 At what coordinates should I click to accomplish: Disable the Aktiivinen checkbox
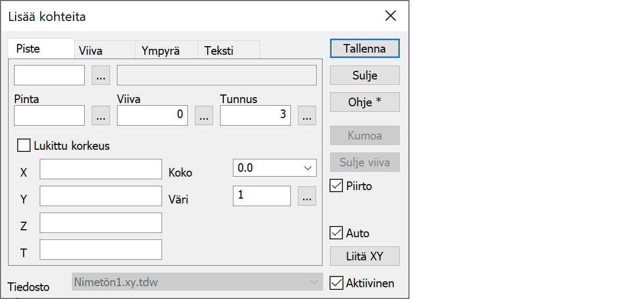coord(336,283)
